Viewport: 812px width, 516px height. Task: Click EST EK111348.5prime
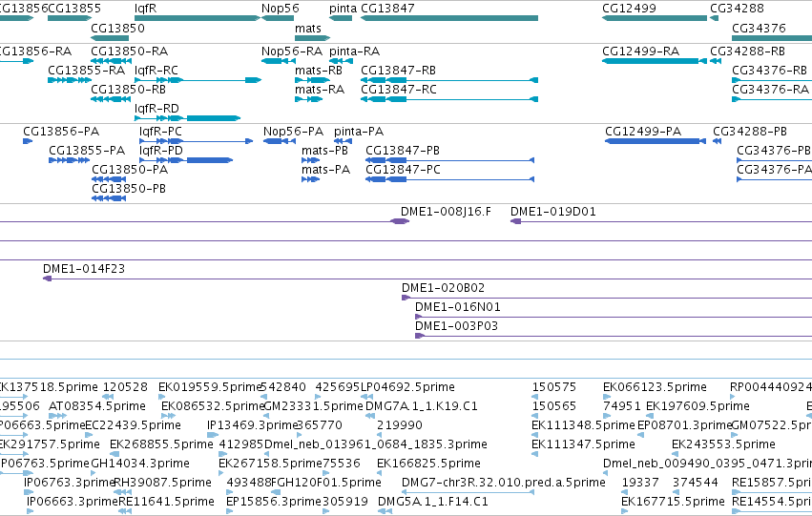pos(583,425)
